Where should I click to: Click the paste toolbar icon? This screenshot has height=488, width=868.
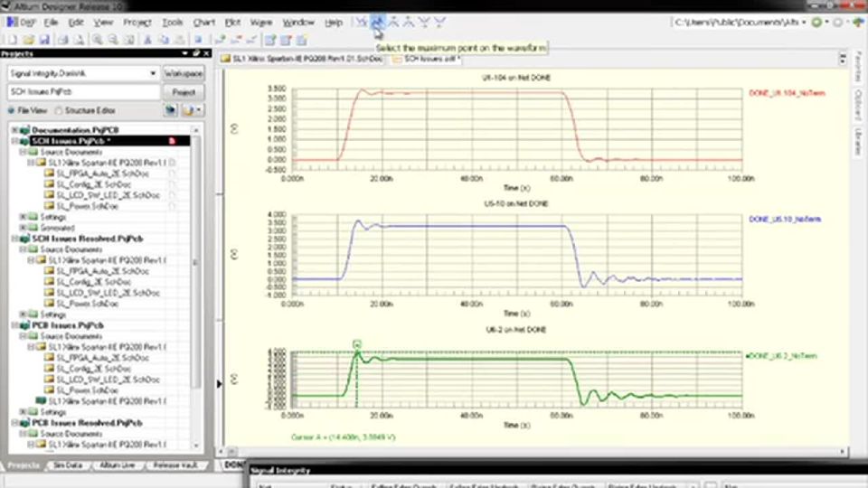pyautogui.click(x=180, y=40)
